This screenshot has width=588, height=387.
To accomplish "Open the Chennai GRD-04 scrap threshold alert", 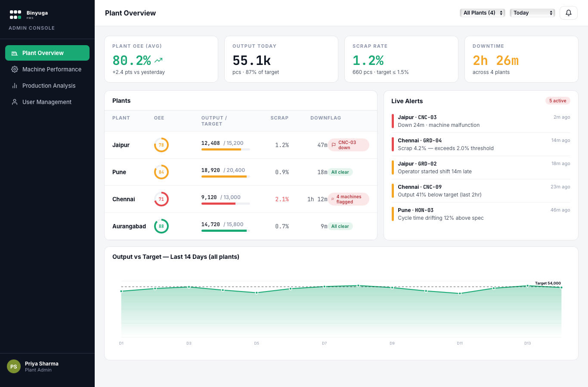I will coord(481,144).
